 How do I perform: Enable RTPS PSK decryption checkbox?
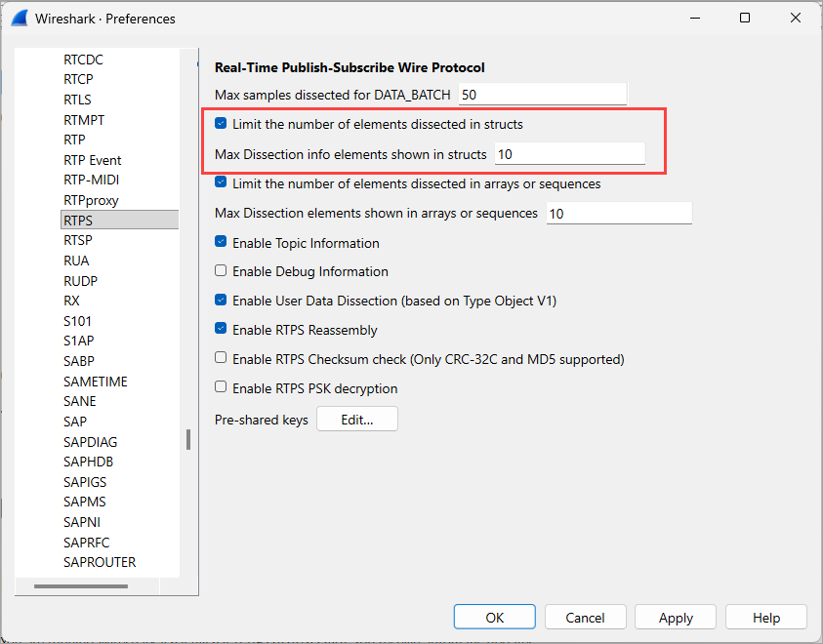[221, 387]
